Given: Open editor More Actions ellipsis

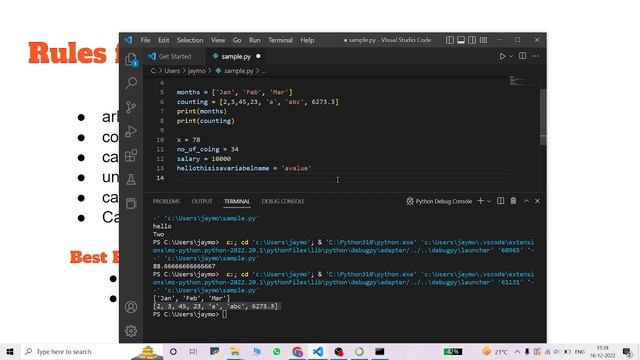Looking at the screenshot, I should [x=536, y=56].
